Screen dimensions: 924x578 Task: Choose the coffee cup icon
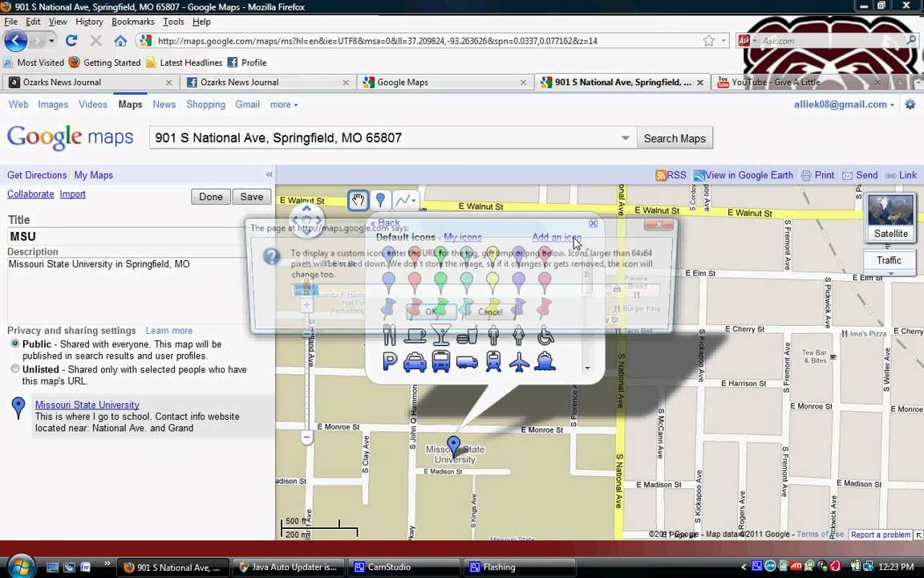pos(415,336)
